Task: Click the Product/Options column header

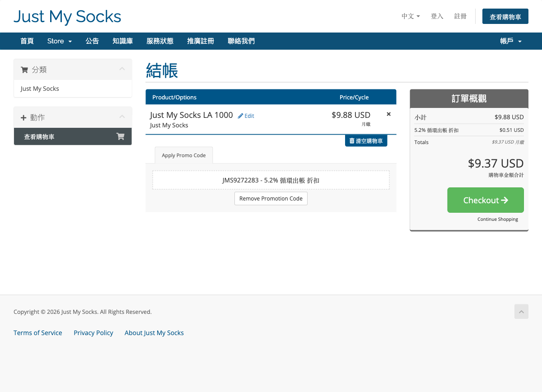Action: [174, 97]
